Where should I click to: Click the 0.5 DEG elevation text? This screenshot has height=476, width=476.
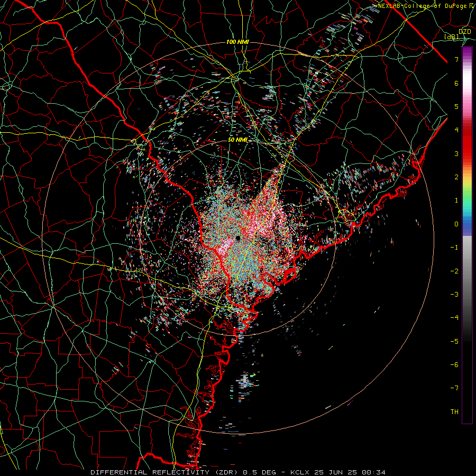click(x=260, y=472)
